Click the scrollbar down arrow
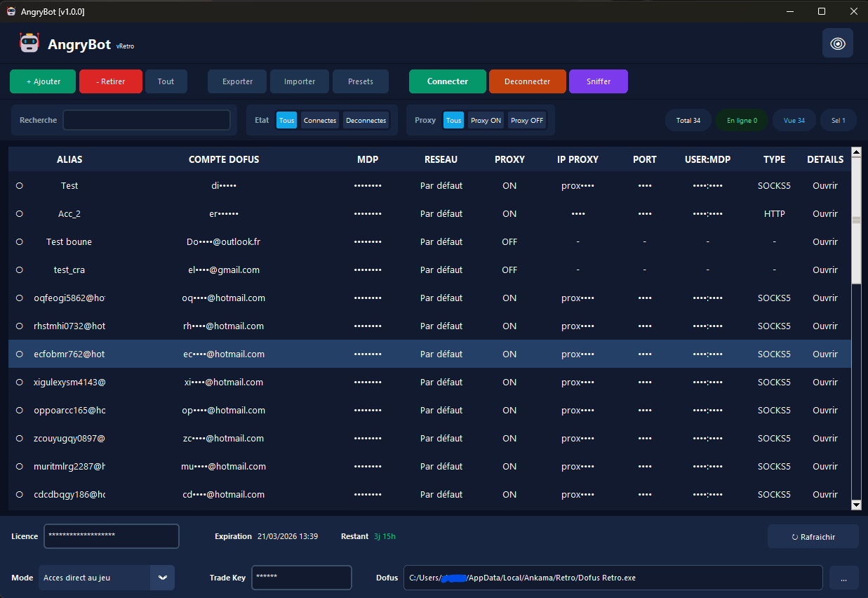This screenshot has width=868, height=598. (855, 504)
